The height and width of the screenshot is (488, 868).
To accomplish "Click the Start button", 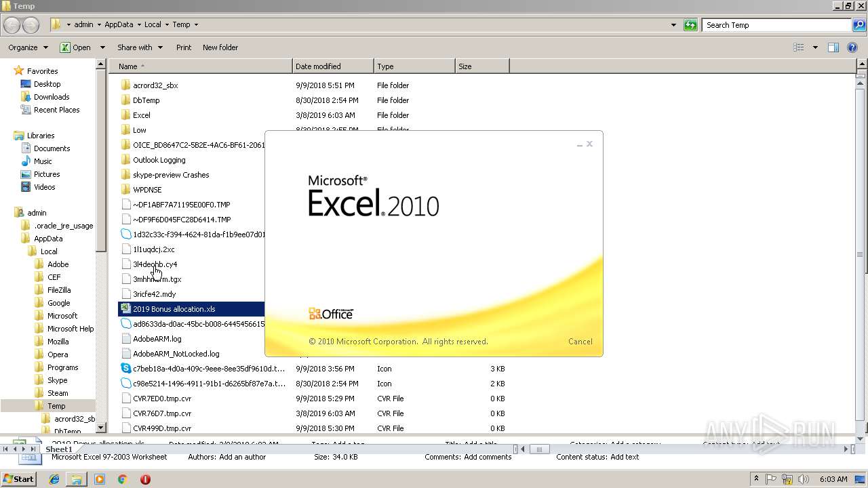I will [18, 479].
